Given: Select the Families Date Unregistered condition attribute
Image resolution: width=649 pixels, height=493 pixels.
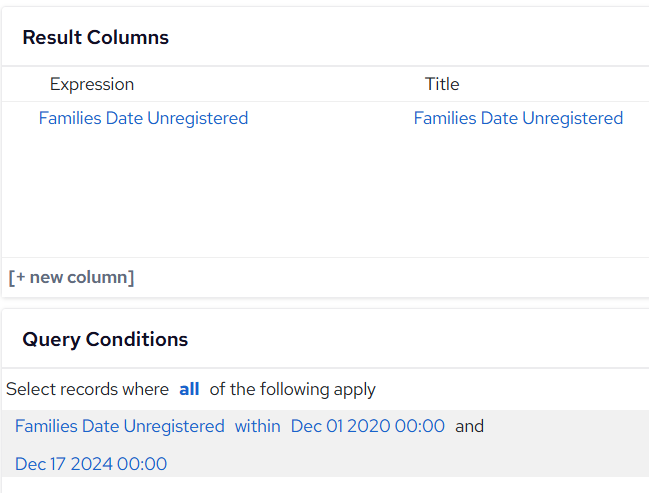Looking at the screenshot, I should point(120,426).
